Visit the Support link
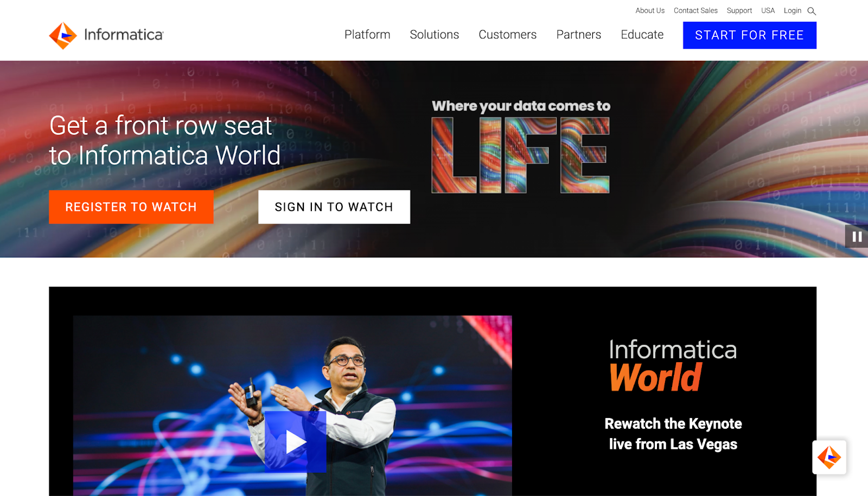The image size is (868, 496). pyautogui.click(x=739, y=10)
